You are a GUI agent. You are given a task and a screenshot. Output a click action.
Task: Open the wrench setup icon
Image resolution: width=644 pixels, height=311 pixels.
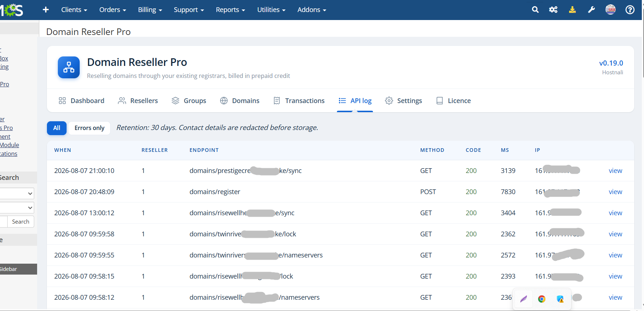(x=592, y=10)
